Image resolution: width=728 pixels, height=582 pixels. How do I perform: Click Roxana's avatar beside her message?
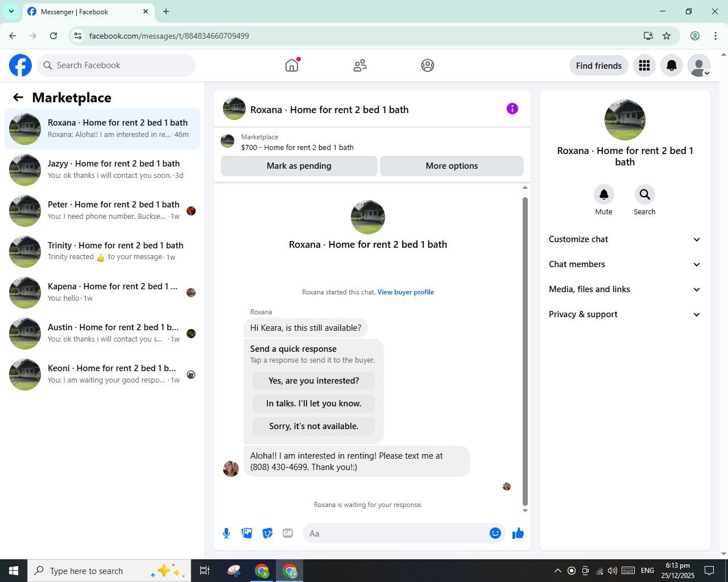[x=231, y=469]
